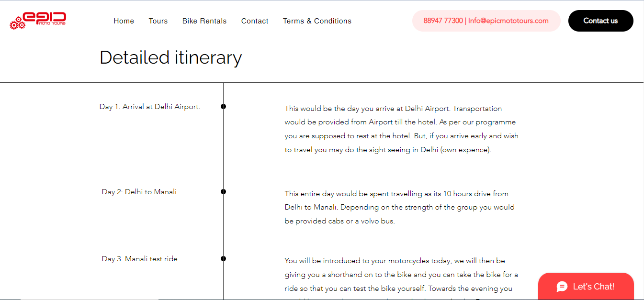Screen dimensions: 644x300
Task: Open the Home menu item
Action: point(124,21)
